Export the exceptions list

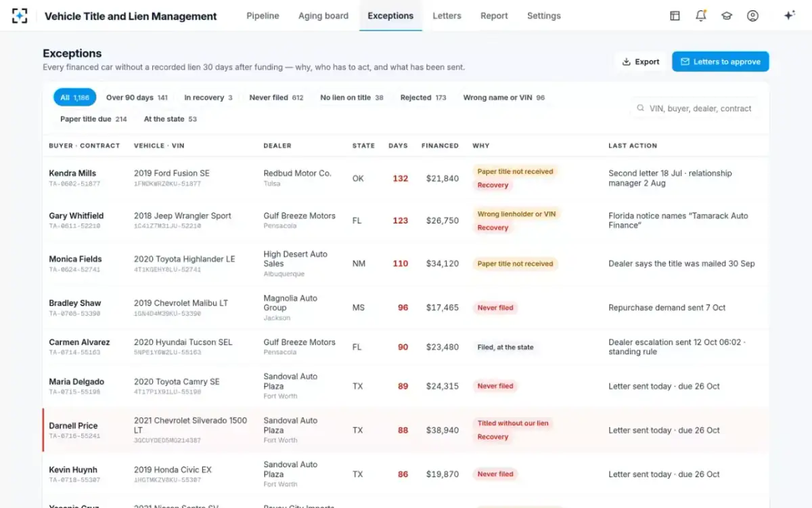(x=640, y=62)
